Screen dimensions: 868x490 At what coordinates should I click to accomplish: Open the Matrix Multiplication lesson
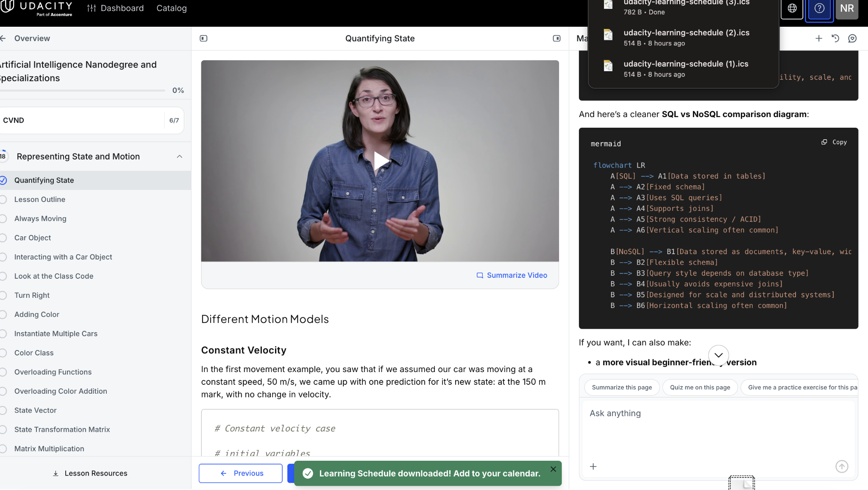pyautogui.click(x=49, y=448)
